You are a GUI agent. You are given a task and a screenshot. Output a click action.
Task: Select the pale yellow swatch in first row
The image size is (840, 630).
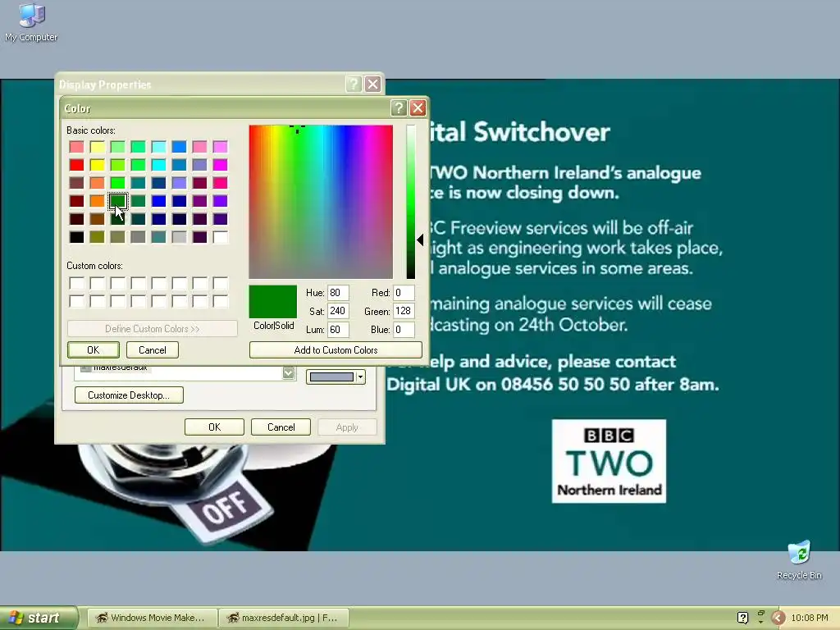(x=97, y=147)
